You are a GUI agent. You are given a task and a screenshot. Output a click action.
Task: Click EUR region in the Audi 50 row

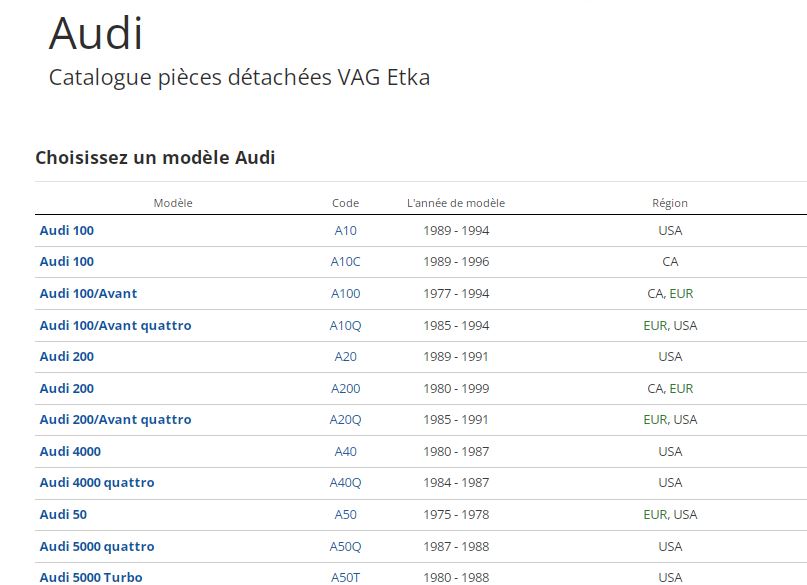point(655,514)
